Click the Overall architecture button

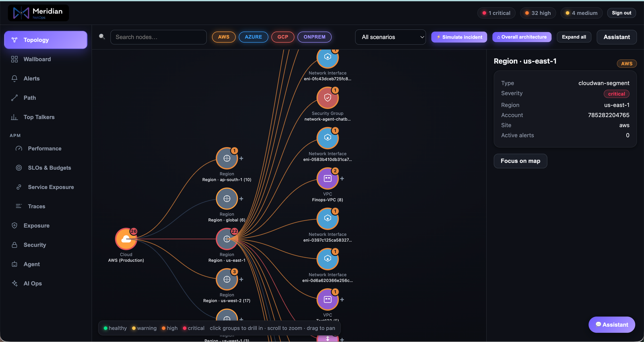pos(522,37)
